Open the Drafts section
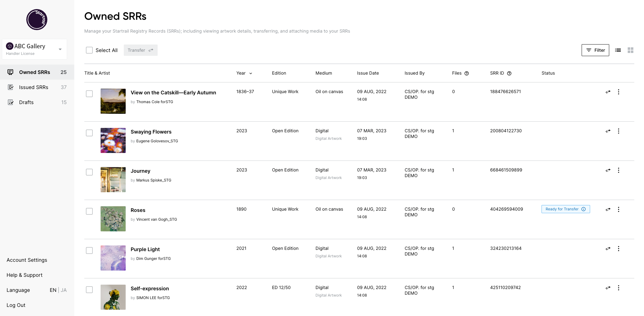The height and width of the screenshot is (316, 644). tap(37, 102)
